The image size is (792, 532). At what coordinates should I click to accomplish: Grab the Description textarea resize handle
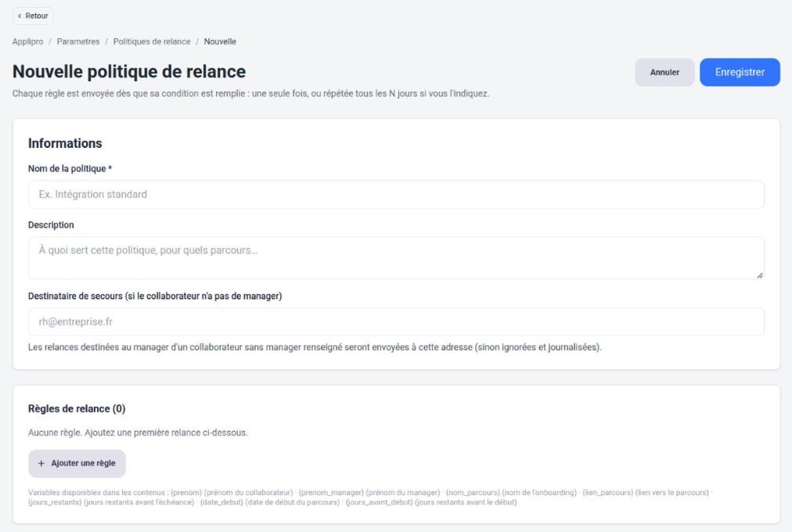point(760,275)
